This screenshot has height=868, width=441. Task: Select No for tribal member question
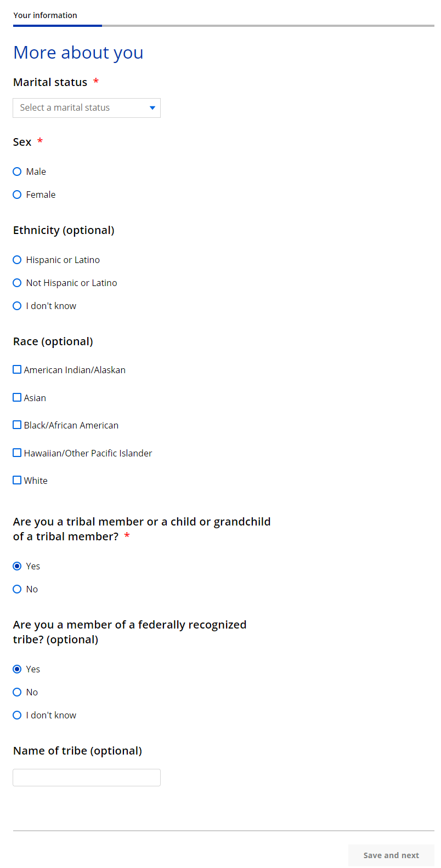pos(17,589)
